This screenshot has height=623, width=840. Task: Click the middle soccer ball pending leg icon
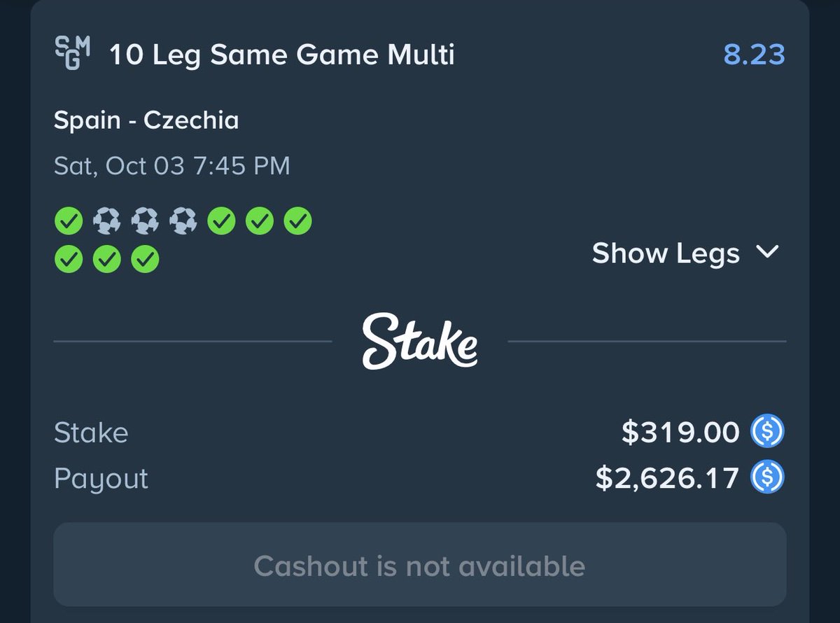coord(145,222)
